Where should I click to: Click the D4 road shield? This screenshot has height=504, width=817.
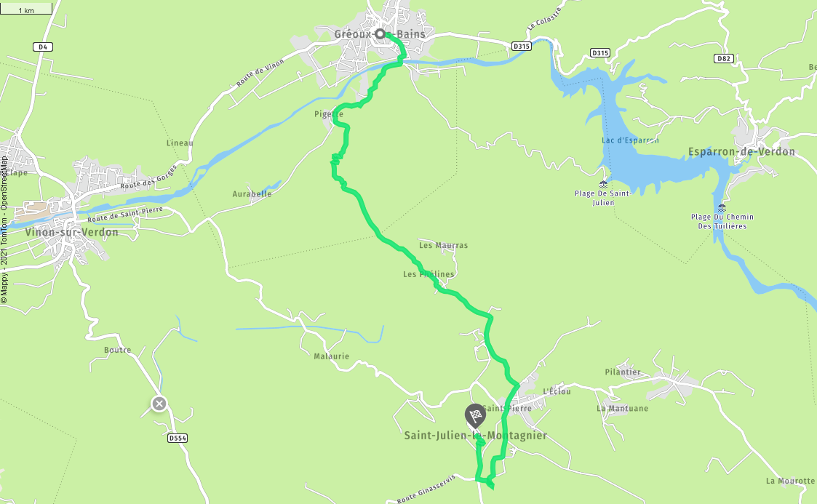click(43, 47)
